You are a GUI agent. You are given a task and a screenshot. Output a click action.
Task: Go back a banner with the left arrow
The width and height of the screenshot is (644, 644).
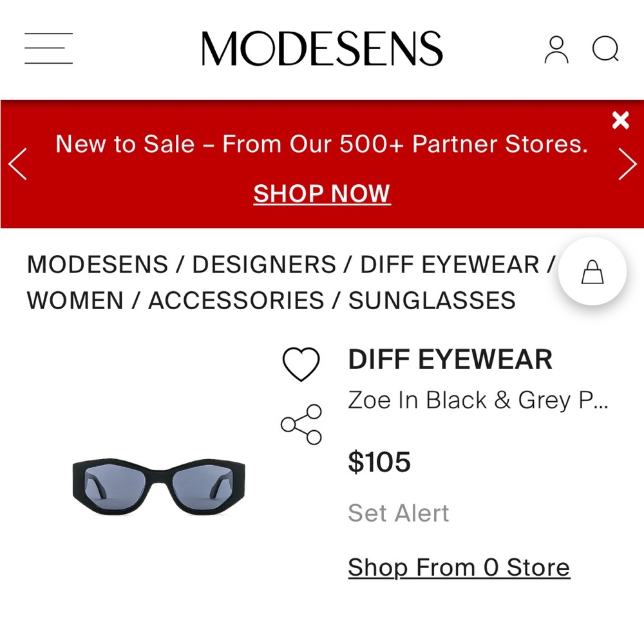click(x=18, y=164)
